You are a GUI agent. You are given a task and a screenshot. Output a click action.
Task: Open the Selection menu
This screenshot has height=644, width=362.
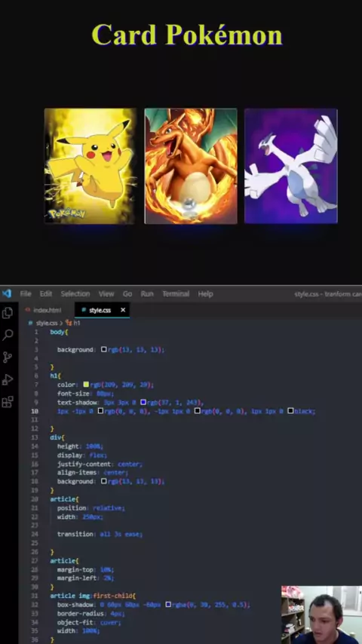coord(75,293)
